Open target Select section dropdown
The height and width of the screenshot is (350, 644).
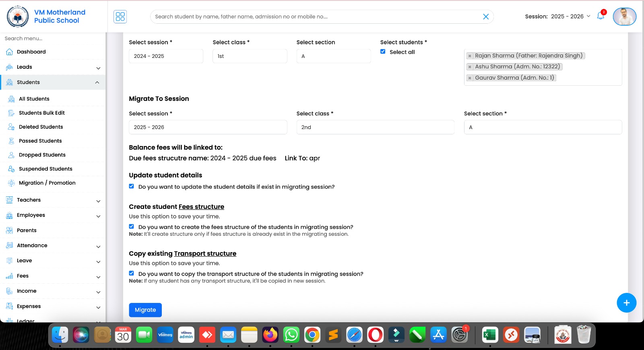point(543,127)
